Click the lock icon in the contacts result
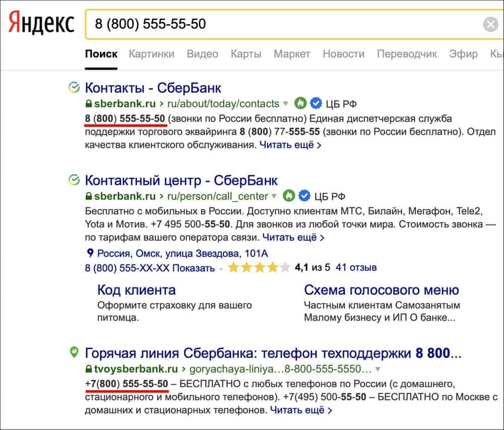504x430 pixels. click(x=89, y=103)
